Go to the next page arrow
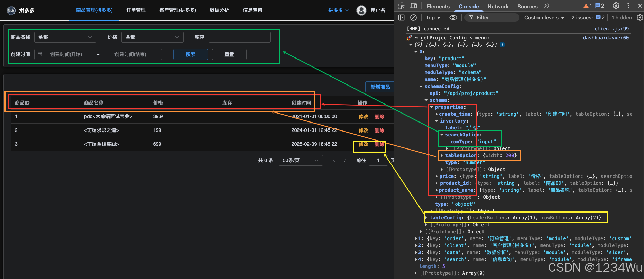Image resolution: width=644 pixels, height=279 pixels. tap(345, 160)
